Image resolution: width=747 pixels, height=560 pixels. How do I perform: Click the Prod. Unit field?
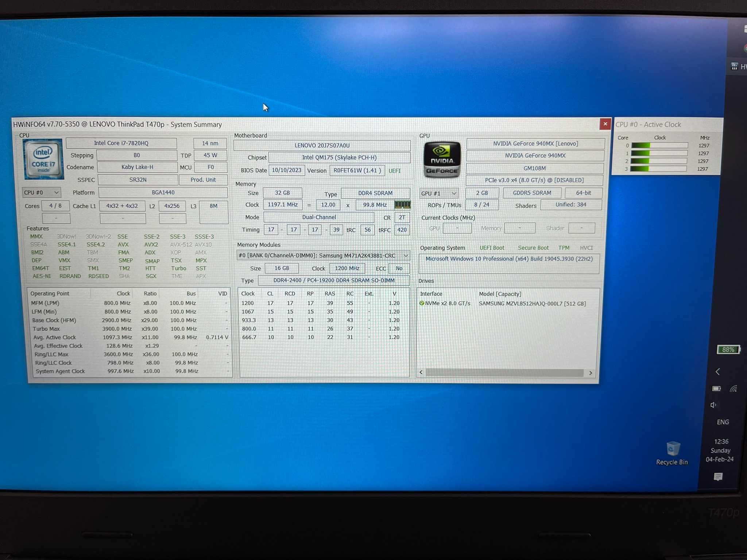pos(203,180)
